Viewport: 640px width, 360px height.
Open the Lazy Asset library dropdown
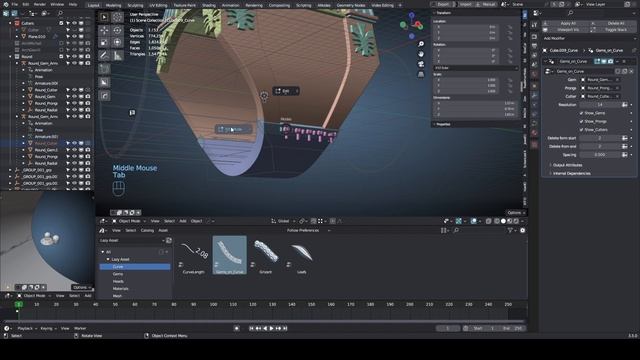[x=131, y=240]
